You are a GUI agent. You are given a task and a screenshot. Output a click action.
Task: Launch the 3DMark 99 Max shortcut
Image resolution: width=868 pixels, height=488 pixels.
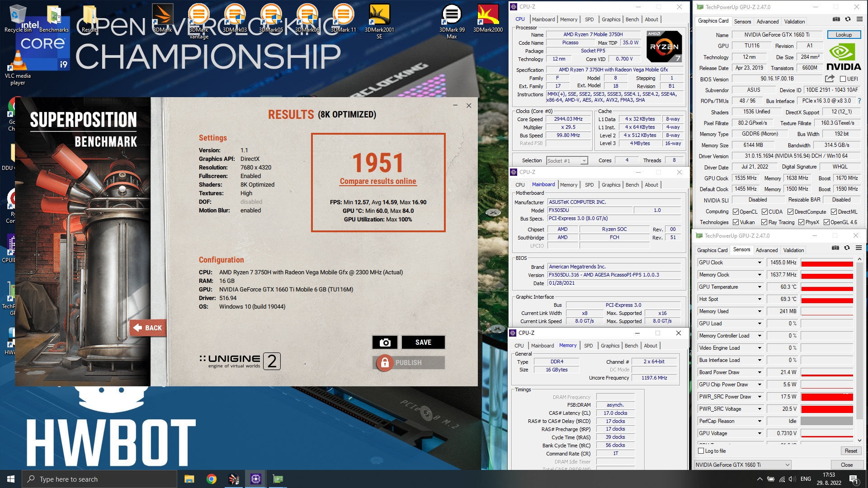(452, 21)
